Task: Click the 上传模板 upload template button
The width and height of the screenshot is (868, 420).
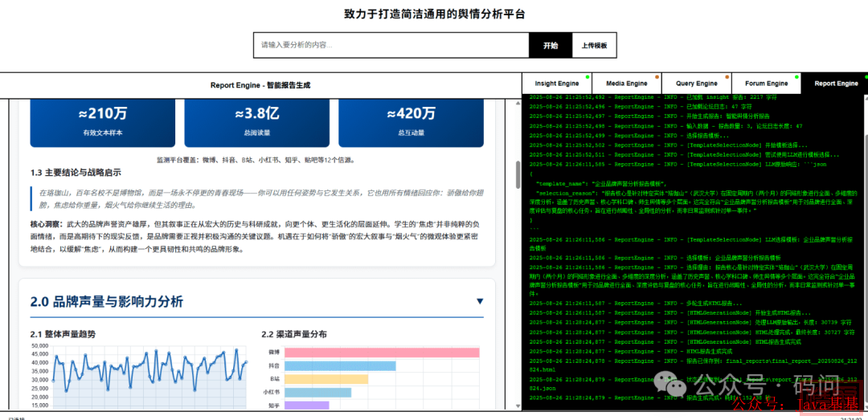Action: click(x=594, y=46)
